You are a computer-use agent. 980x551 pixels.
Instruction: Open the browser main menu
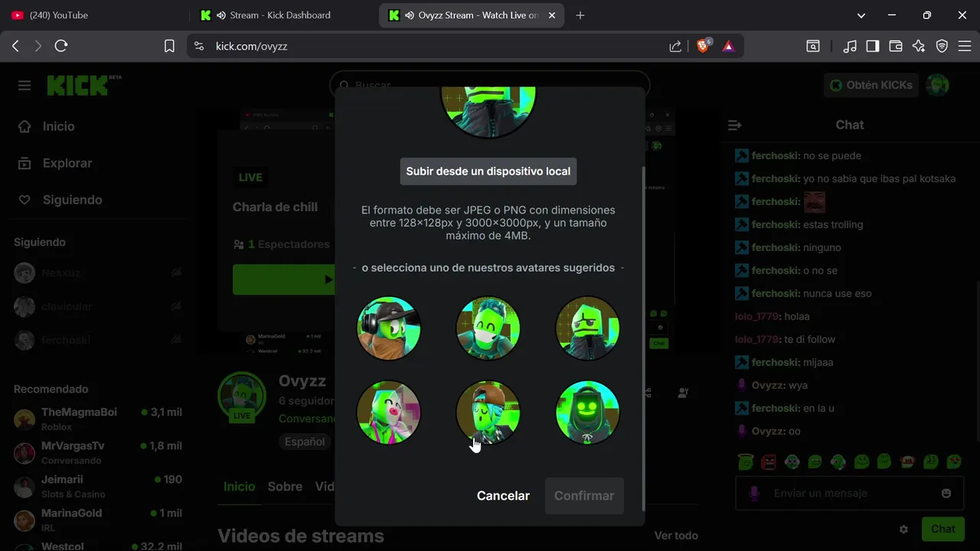click(x=965, y=46)
